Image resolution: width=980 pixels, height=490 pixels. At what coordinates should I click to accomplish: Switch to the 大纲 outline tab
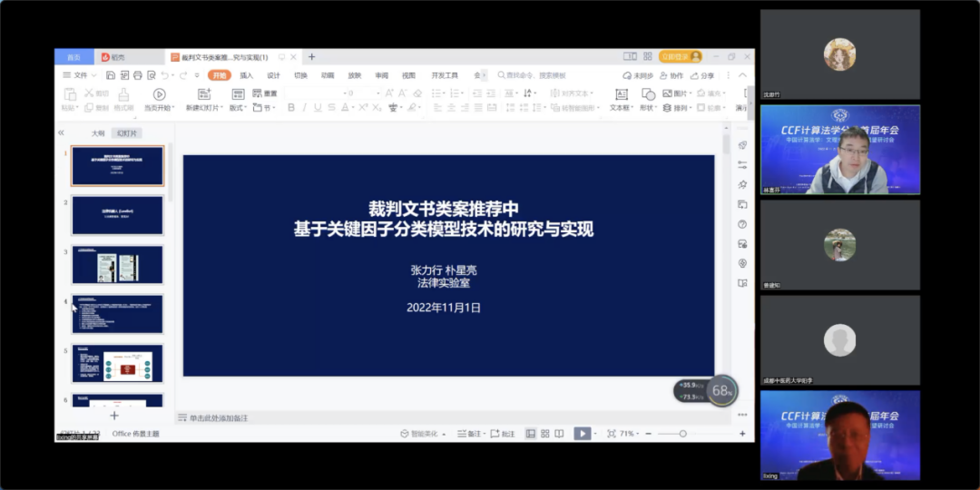98,133
